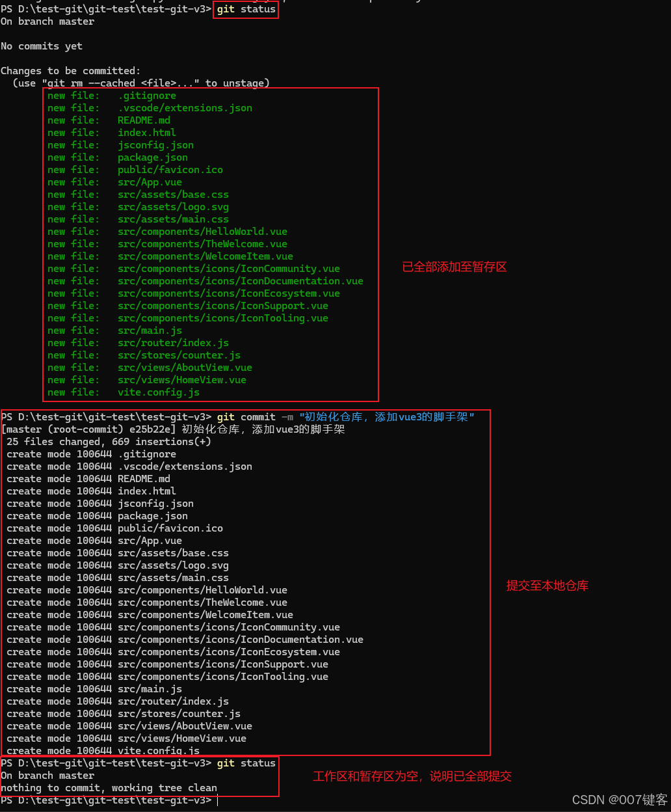This screenshot has height=812, width=671.
Task: Click the "create mode 100644 .vscode/extensions.json" line
Action: tap(129, 467)
